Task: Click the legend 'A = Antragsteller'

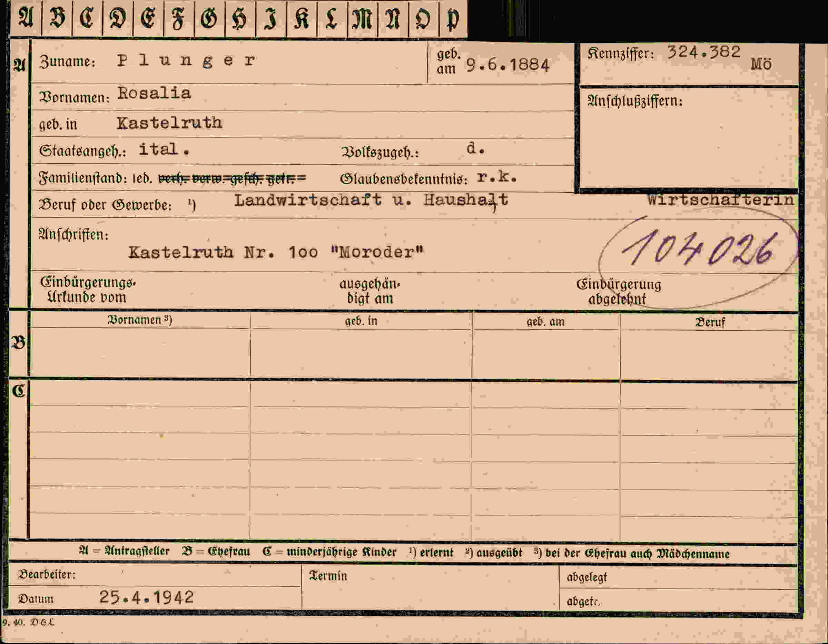Action: pos(124,551)
